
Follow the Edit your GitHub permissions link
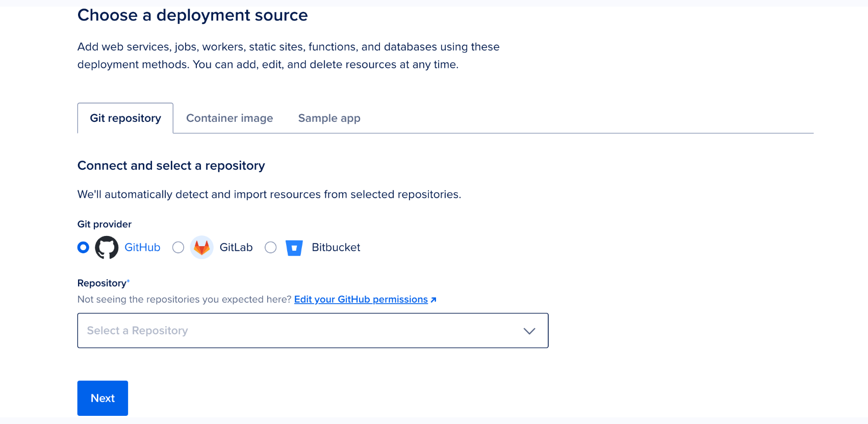[361, 300]
